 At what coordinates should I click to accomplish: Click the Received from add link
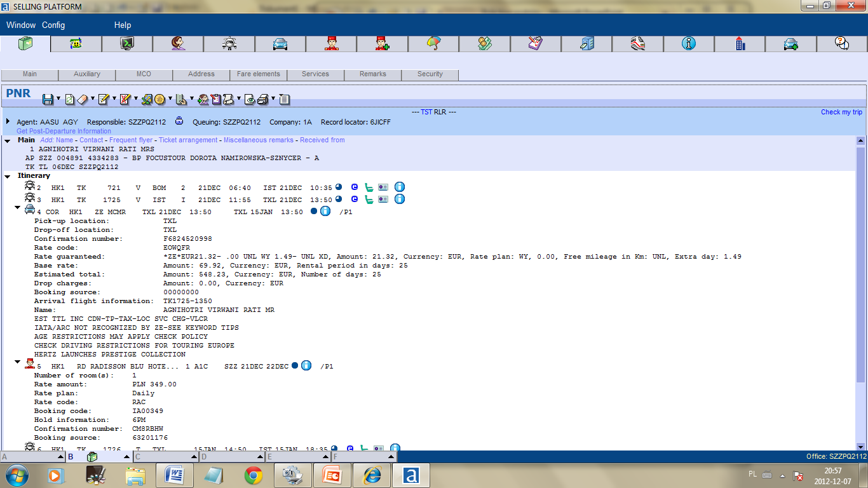pos(322,140)
